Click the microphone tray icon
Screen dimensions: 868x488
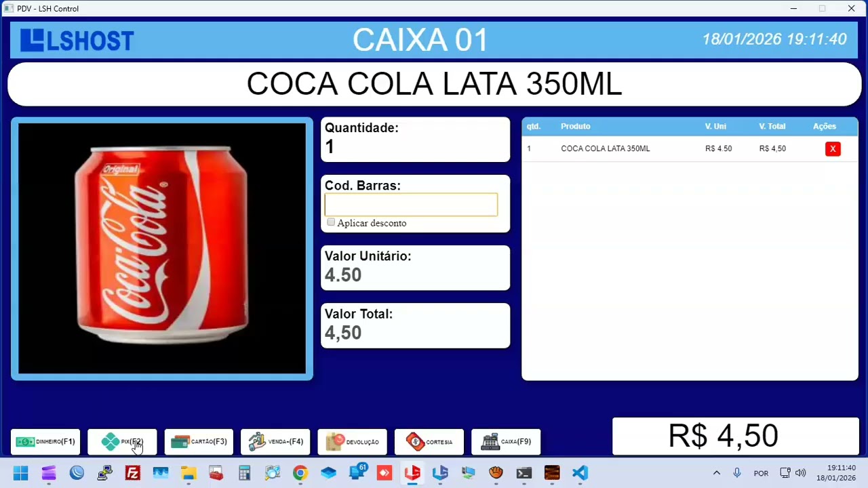[737, 473]
